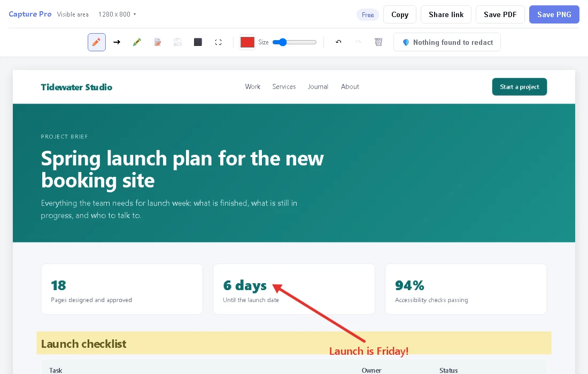588x374 pixels.
Task: Select the crop tool
Action: click(218, 42)
